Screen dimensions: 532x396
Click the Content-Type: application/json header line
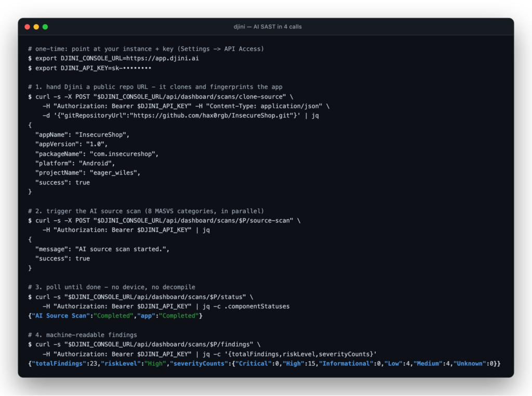click(x=186, y=106)
